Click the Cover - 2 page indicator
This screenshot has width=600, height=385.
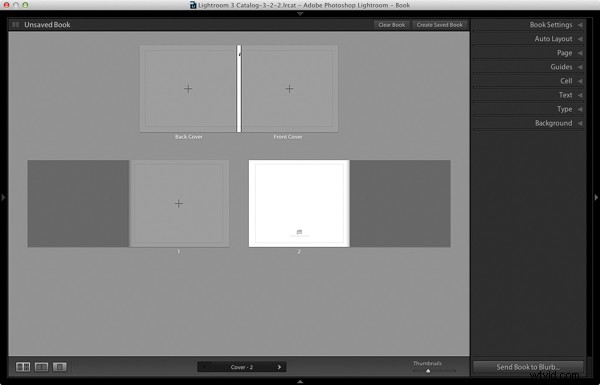pos(242,367)
